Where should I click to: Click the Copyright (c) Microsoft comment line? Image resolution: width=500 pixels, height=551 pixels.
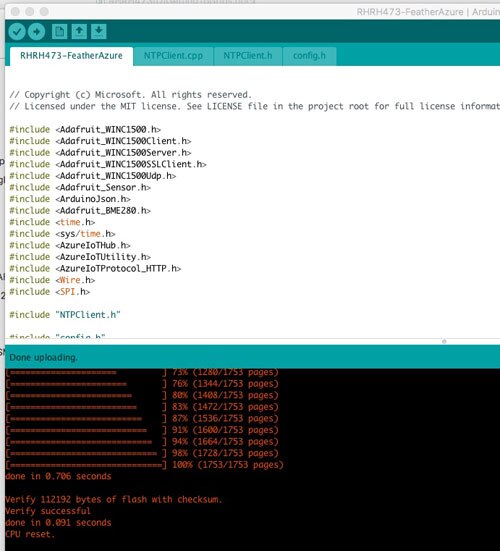point(130,95)
